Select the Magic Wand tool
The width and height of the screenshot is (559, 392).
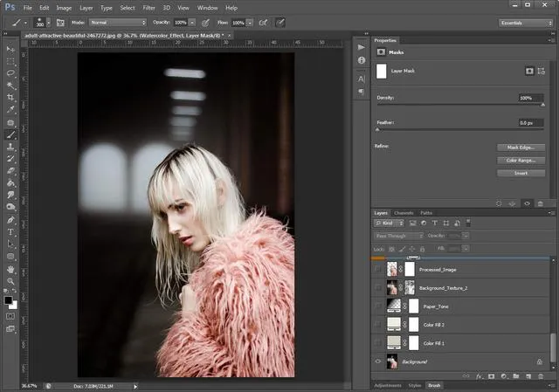pyautogui.click(x=10, y=86)
